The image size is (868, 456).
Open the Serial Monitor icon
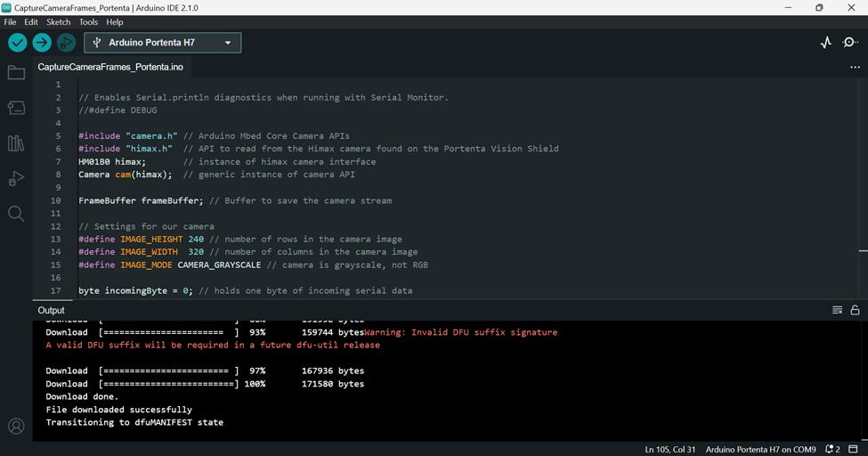coord(849,43)
